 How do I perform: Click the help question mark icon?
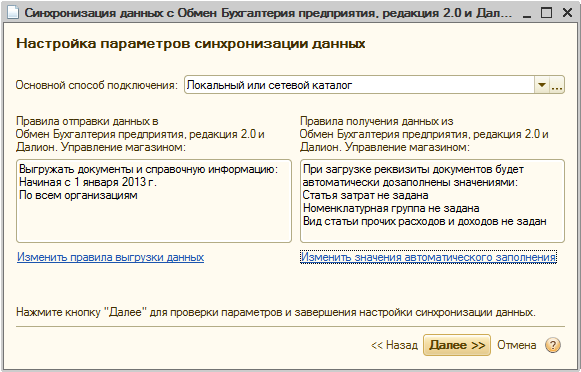[x=553, y=345]
